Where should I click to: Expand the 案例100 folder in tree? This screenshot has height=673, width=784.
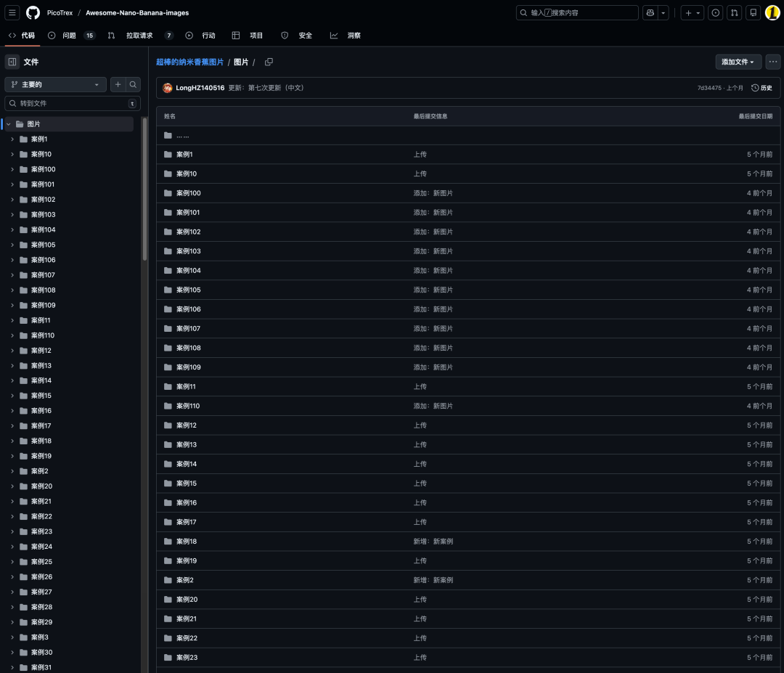click(x=12, y=169)
